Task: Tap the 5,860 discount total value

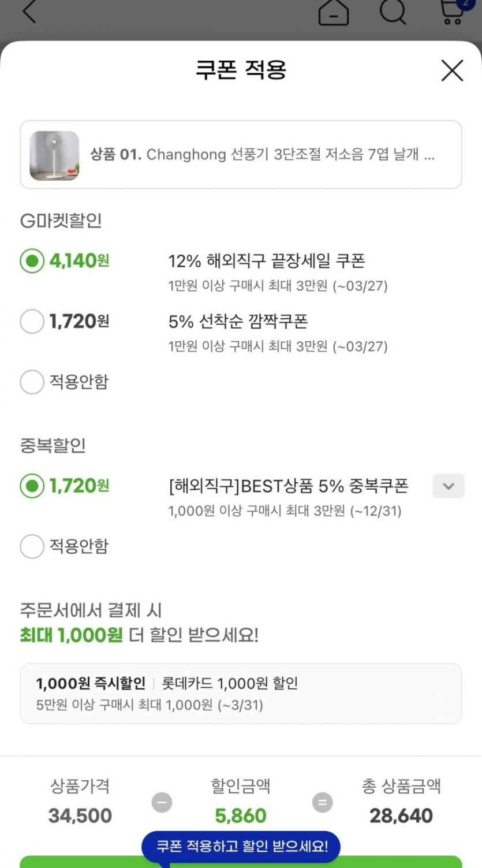Action: (x=241, y=815)
